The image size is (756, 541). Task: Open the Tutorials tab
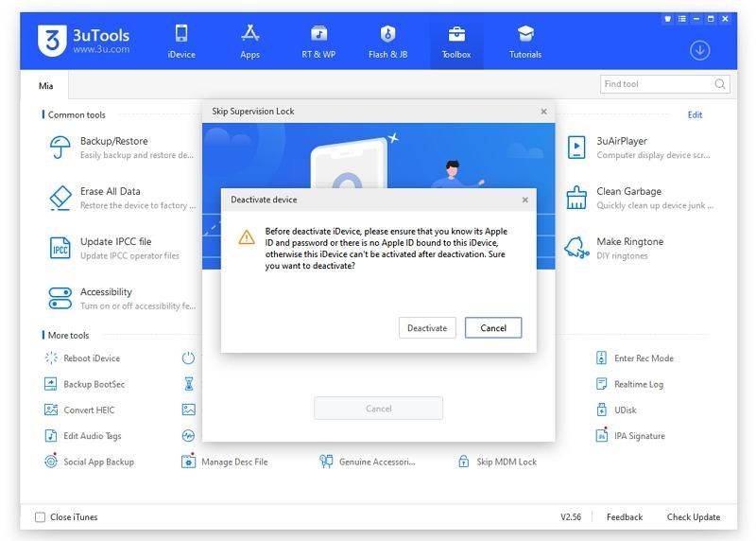click(525, 42)
